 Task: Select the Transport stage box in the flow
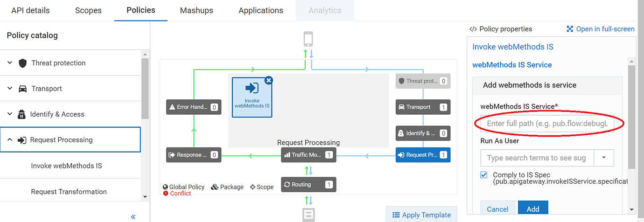click(423, 107)
